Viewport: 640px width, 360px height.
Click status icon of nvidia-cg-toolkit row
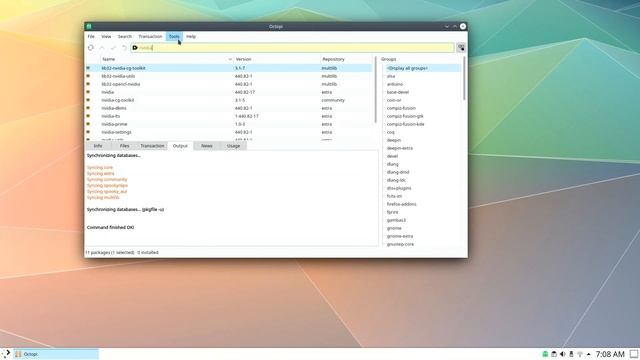click(88, 100)
